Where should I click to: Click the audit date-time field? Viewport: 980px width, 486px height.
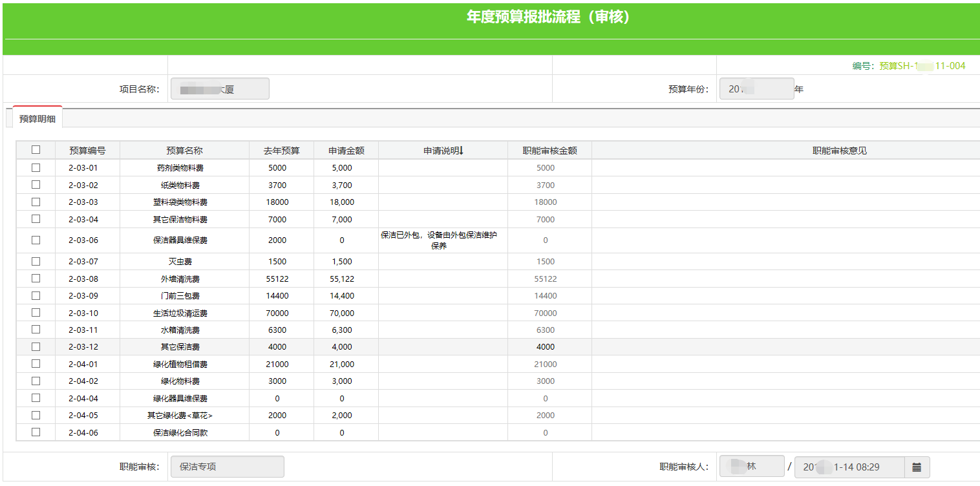click(x=849, y=467)
